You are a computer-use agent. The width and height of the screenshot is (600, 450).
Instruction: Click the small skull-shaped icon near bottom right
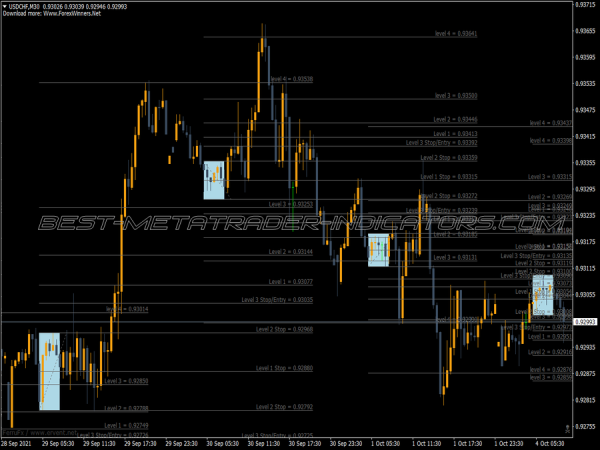(567, 429)
